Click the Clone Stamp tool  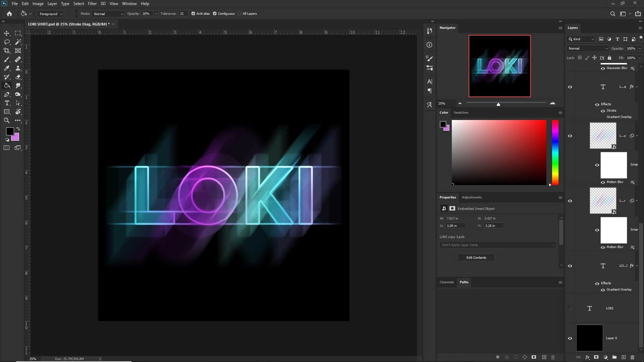pos(18,68)
